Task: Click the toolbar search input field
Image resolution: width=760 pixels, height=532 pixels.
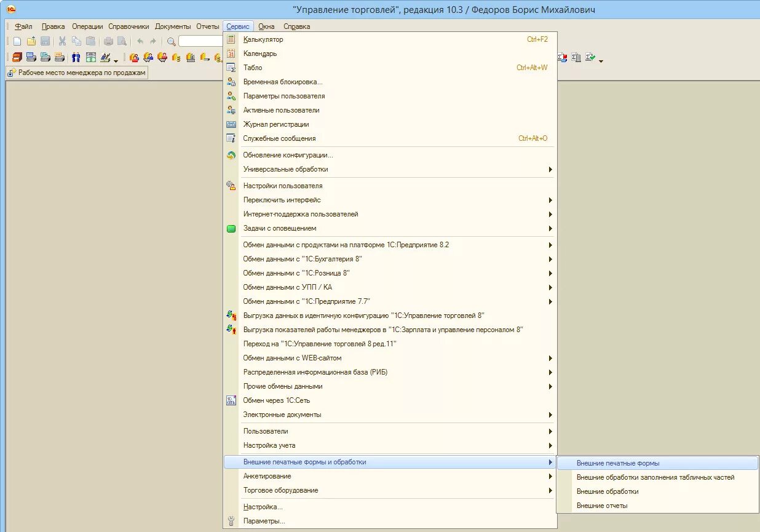Action: [200, 41]
